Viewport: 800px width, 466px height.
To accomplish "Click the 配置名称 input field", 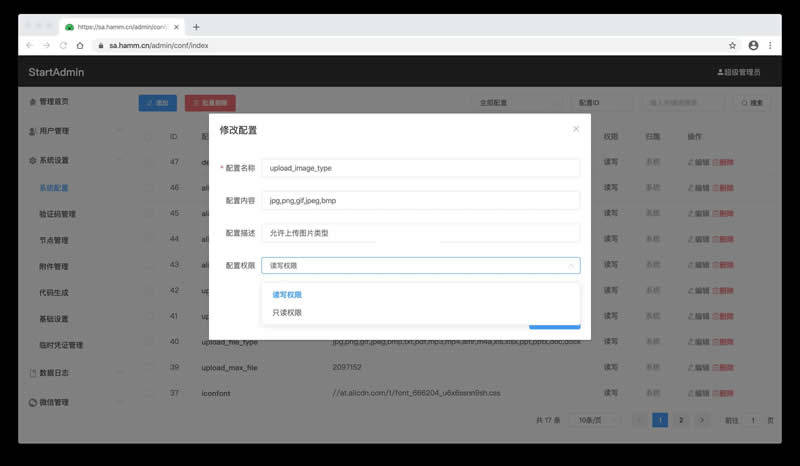I will tap(421, 168).
